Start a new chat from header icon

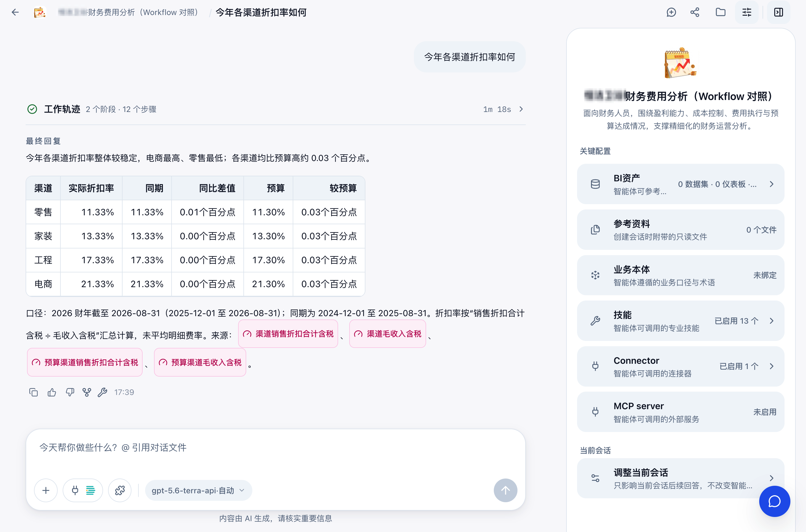coord(671,13)
